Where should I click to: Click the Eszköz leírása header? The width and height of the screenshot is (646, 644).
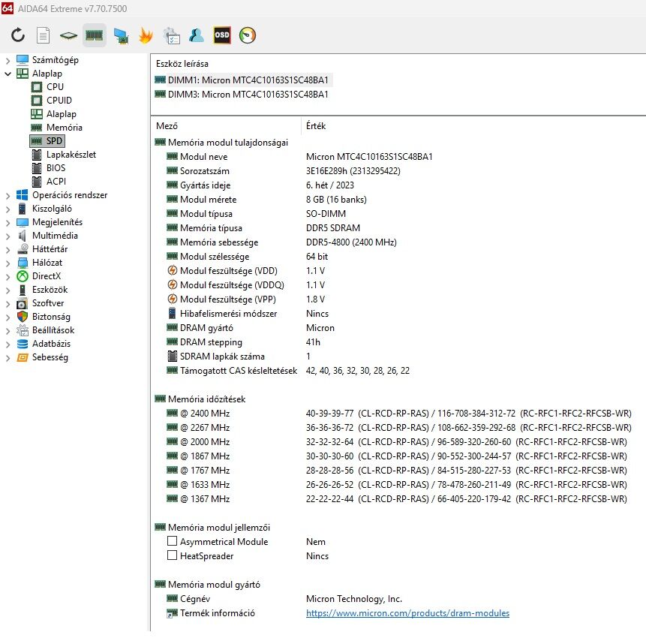(182, 64)
